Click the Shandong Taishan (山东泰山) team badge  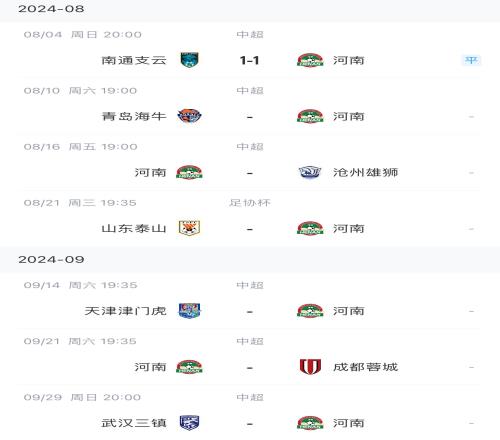pyautogui.click(x=189, y=228)
